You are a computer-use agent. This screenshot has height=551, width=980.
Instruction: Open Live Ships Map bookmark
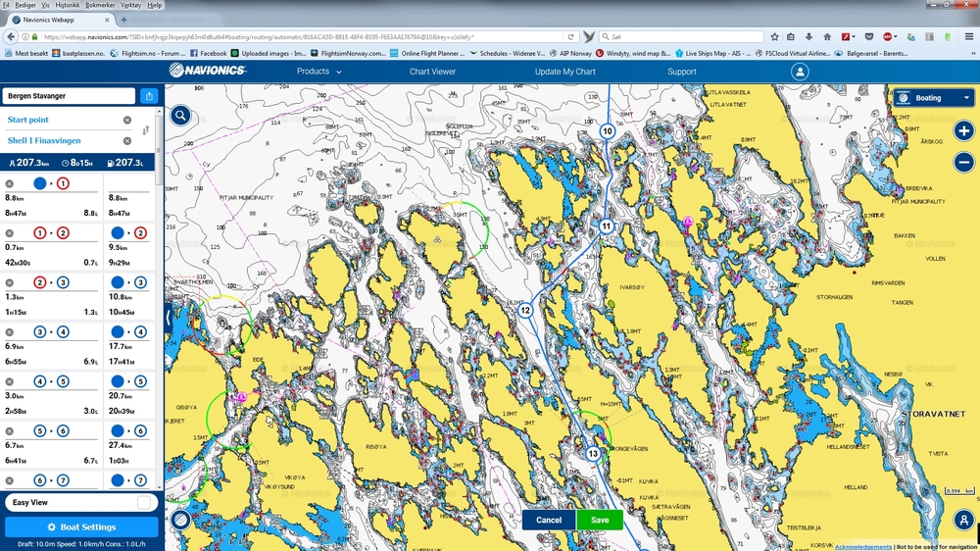712,53
